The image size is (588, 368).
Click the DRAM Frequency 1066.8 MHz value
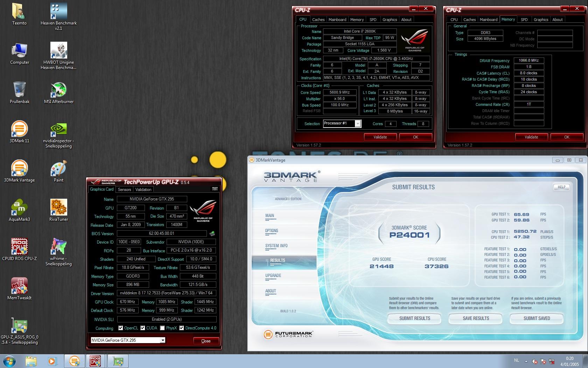(x=528, y=60)
